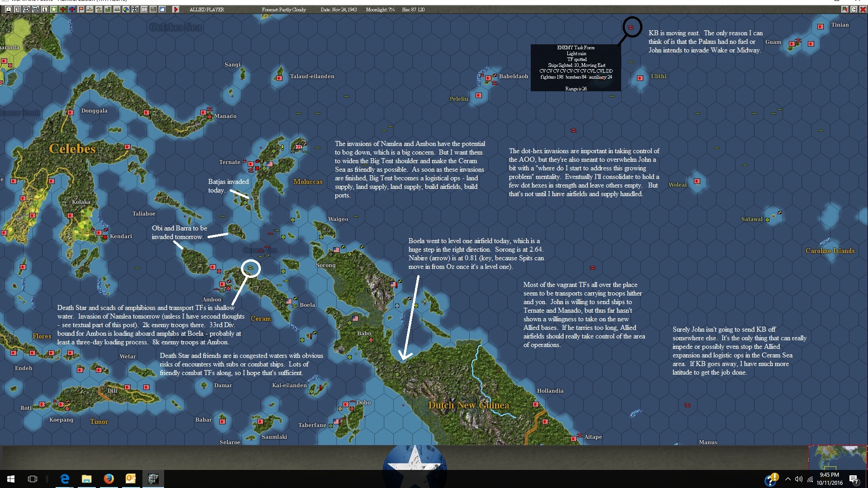
Task: Click the 'Waigeo' map label
Action: coord(338,219)
